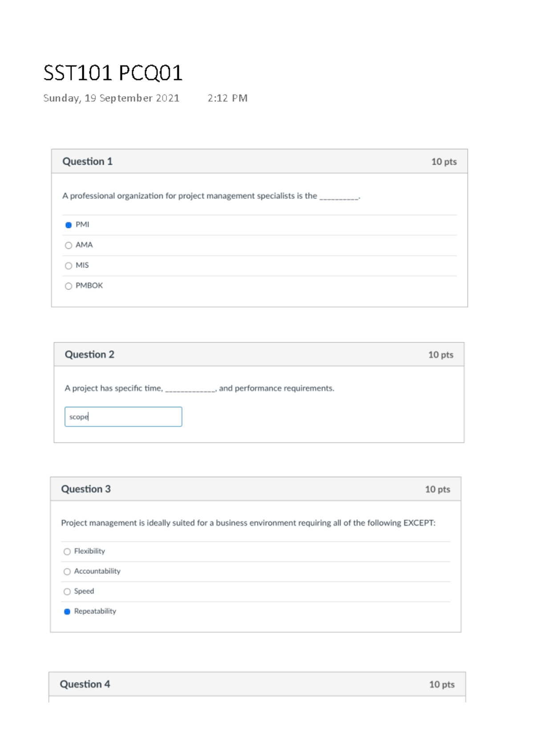The width and height of the screenshot is (534, 756).
Task: Select the PMI radio option
Action: click(69, 225)
